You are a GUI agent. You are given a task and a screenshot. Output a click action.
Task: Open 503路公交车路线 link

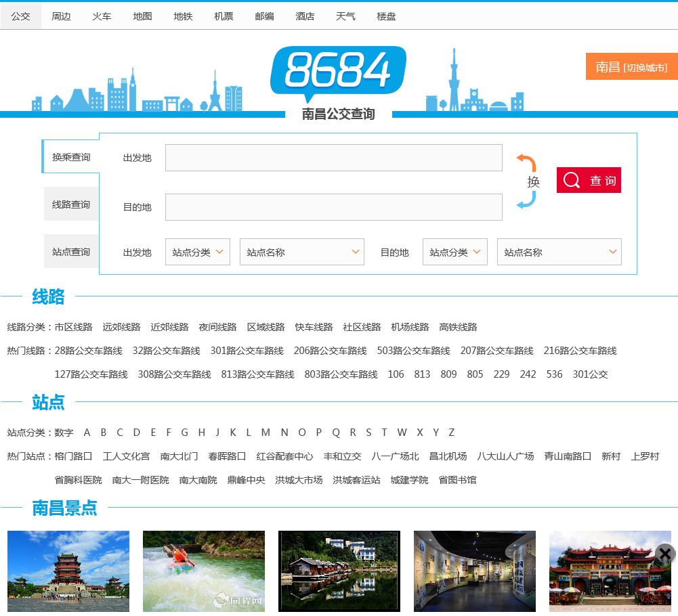click(x=414, y=351)
